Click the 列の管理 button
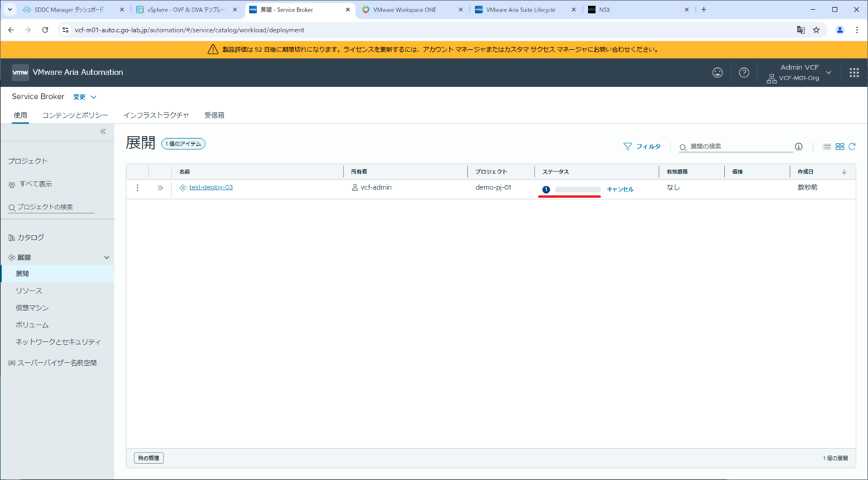 (149, 458)
